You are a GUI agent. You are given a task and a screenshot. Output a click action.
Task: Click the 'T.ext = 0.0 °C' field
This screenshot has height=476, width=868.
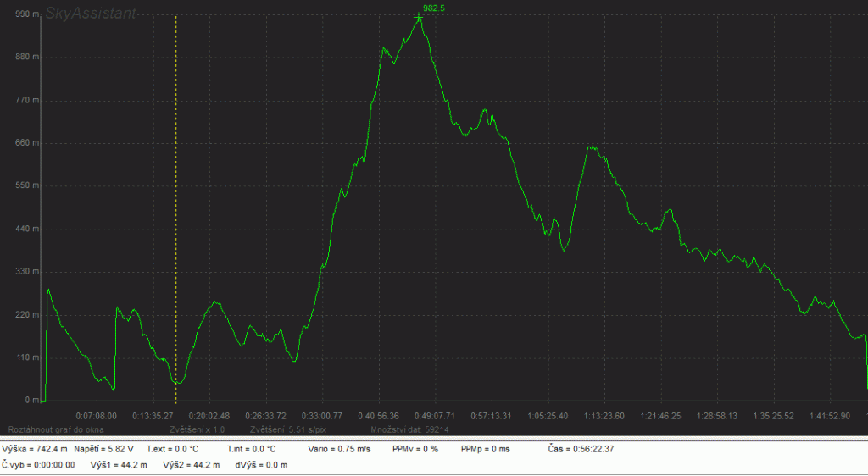172,448
